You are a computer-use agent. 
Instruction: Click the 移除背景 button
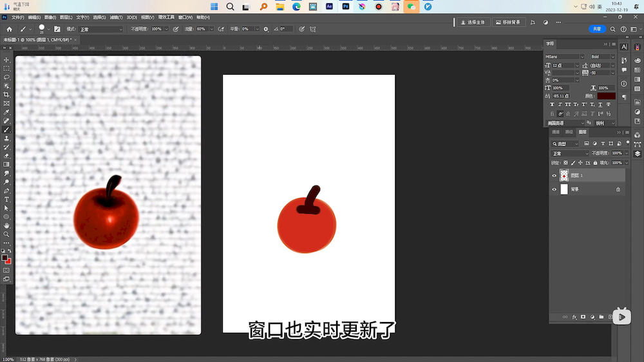click(x=509, y=22)
